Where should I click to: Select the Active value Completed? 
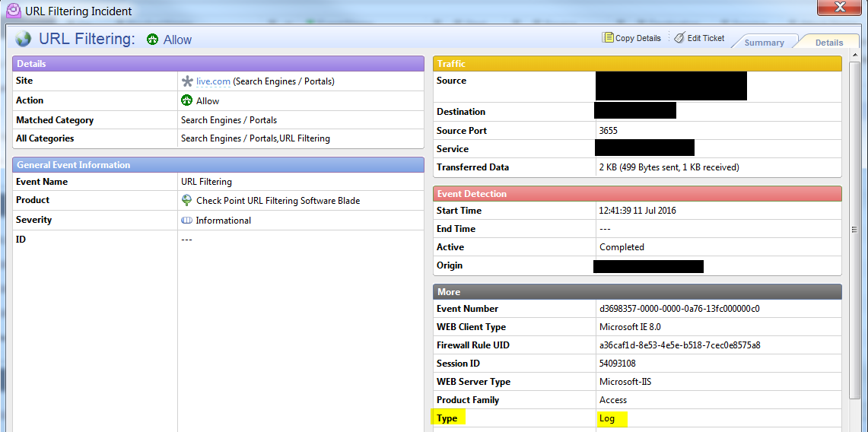coord(622,247)
